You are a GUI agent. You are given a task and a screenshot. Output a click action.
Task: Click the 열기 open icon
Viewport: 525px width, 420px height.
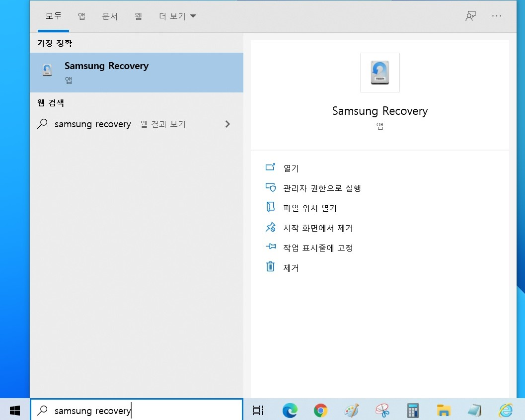[270, 167]
